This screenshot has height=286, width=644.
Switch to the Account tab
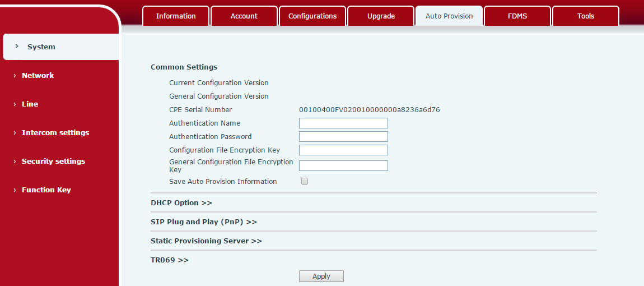point(244,16)
